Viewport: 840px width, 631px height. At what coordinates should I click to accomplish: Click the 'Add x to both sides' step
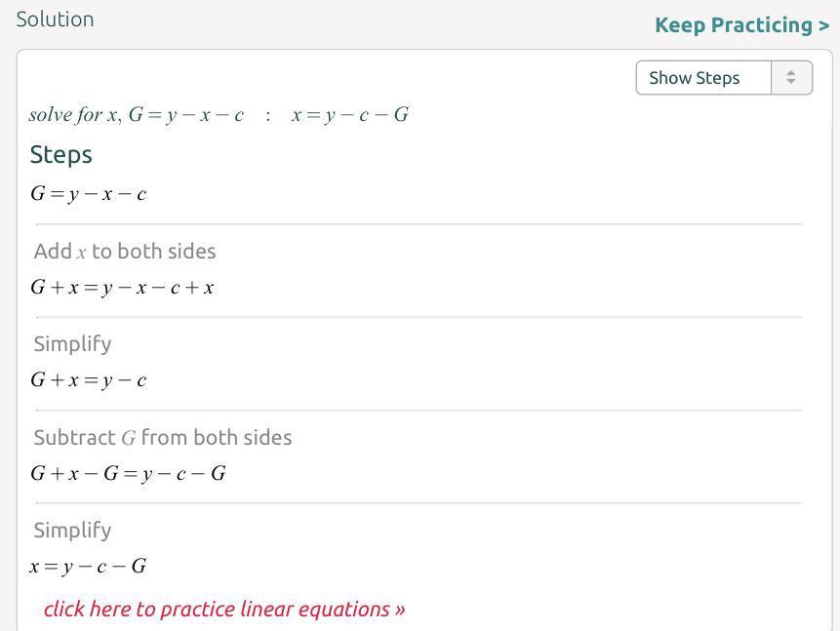point(125,252)
